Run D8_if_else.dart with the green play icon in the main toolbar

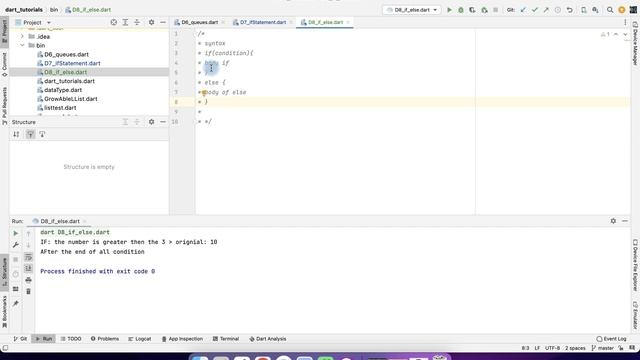click(x=449, y=10)
